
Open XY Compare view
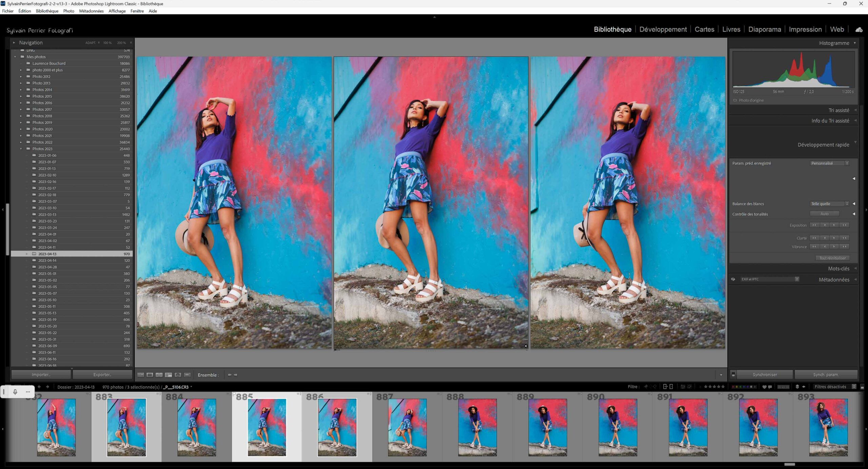click(159, 375)
